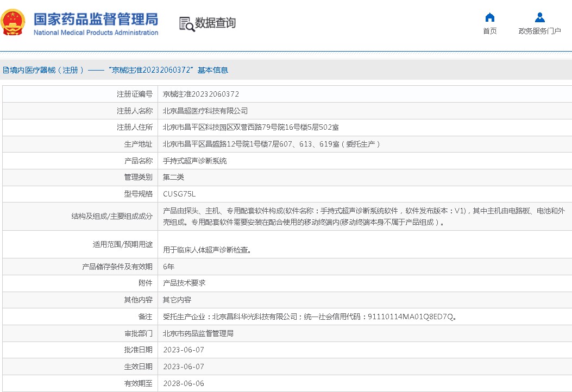Image resolution: width=572 pixels, height=392 pixels.
Task: Click the national emblem logo
Action: tap(13, 23)
